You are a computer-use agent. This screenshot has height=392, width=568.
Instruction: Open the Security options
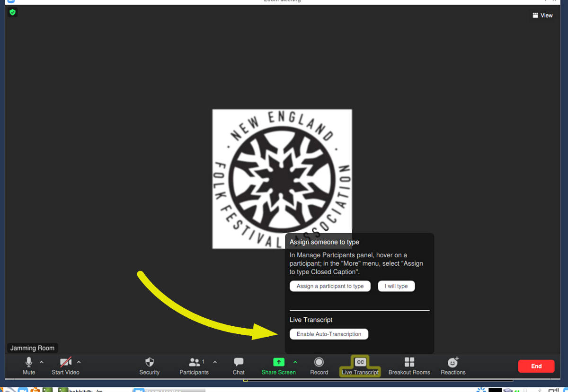tap(149, 366)
